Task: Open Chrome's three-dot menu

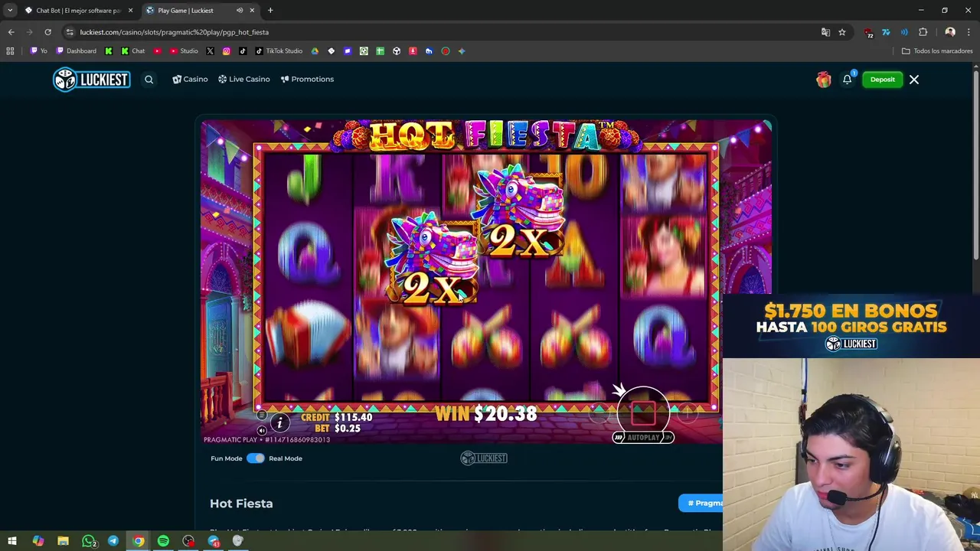Action: pos(969,32)
